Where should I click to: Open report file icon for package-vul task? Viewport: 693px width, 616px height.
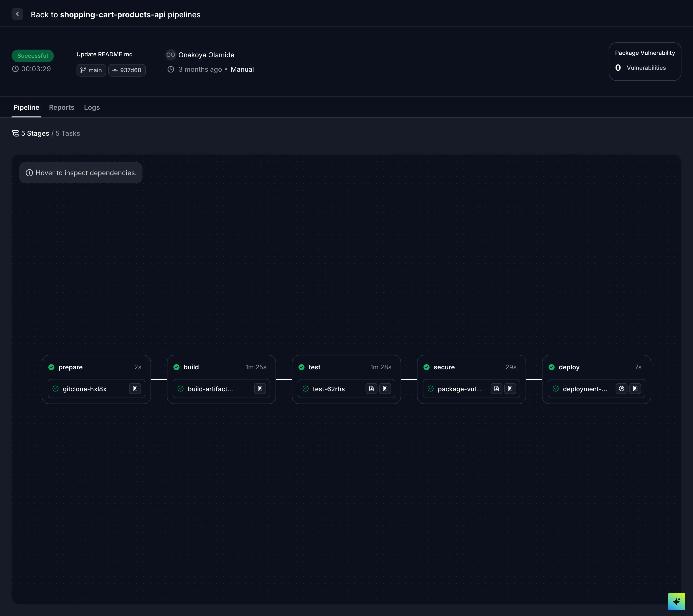[x=497, y=389]
